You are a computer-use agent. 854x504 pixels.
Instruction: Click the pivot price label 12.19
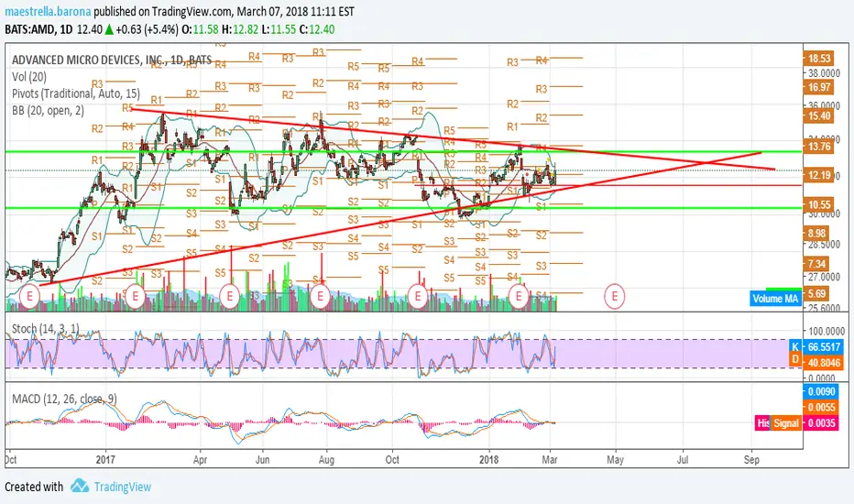pyautogui.click(x=819, y=175)
